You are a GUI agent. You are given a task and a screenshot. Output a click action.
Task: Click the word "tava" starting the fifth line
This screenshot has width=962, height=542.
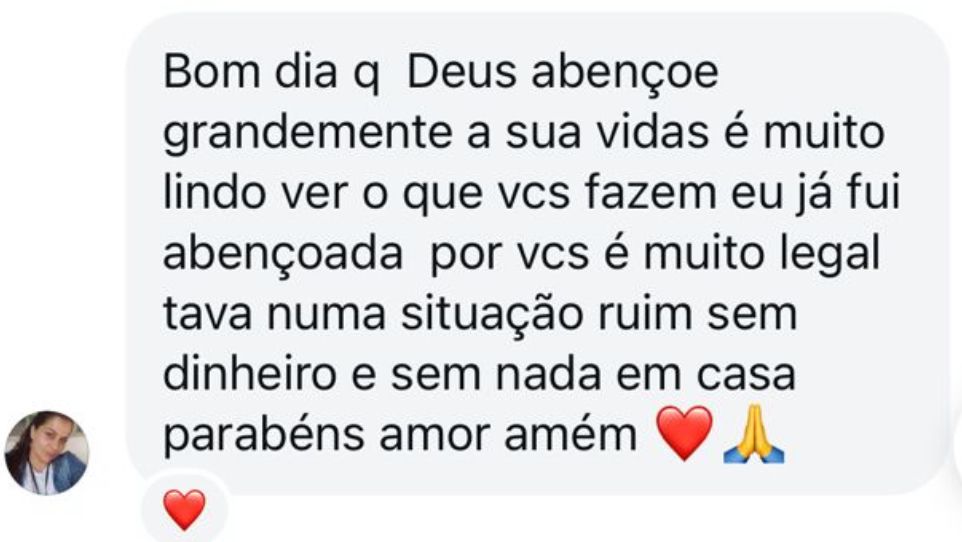pos(208,315)
